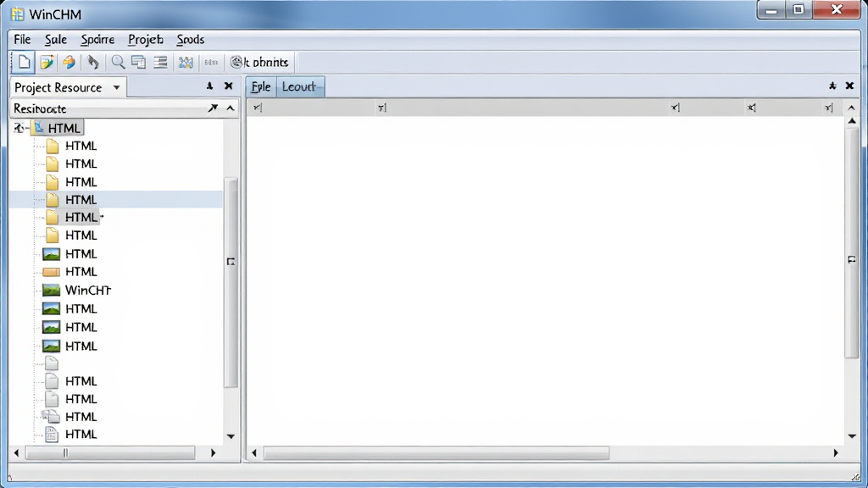The height and width of the screenshot is (488, 868).
Task: Click the greyed-out 'edm' toolbar button
Action: pos(211,63)
